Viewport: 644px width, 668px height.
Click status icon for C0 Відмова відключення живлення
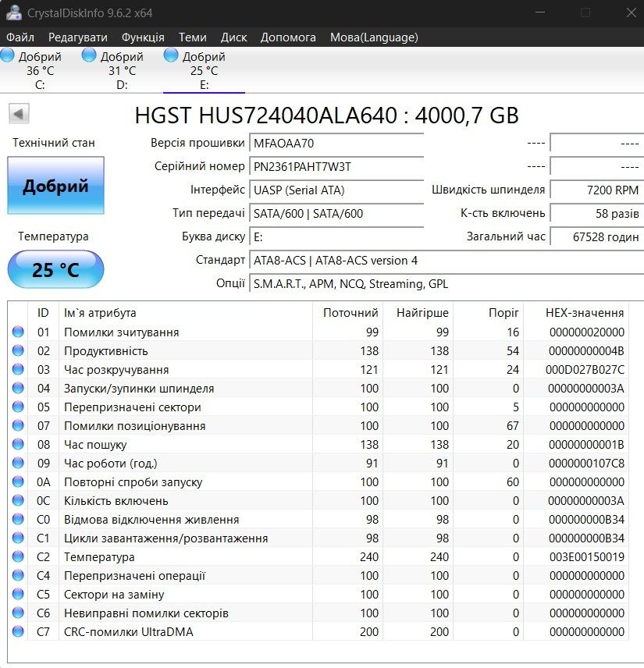pos(18,519)
